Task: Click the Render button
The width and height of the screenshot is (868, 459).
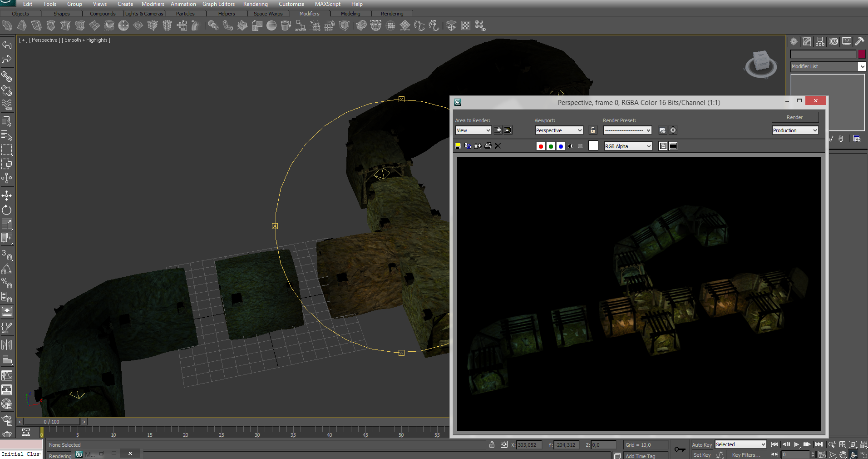Action: pyautogui.click(x=794, y=117)
